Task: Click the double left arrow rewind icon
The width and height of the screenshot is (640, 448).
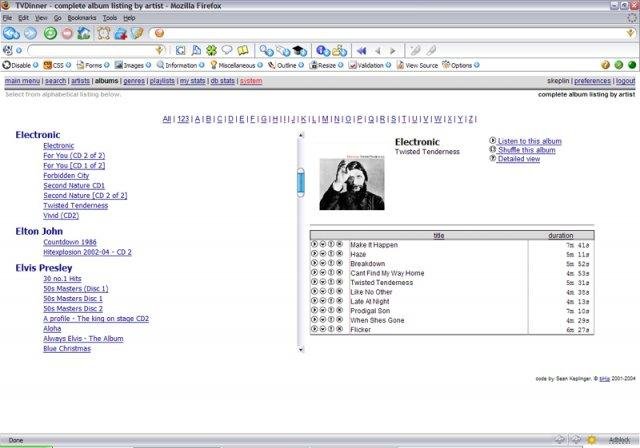Action: coord(361,51)
